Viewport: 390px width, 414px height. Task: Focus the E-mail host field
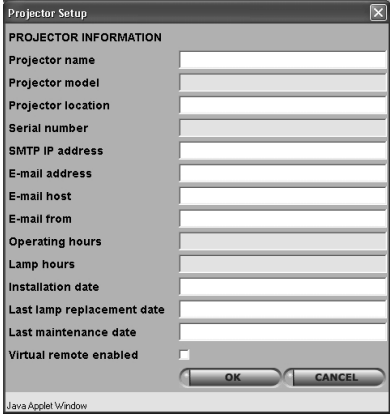[283, 196]
